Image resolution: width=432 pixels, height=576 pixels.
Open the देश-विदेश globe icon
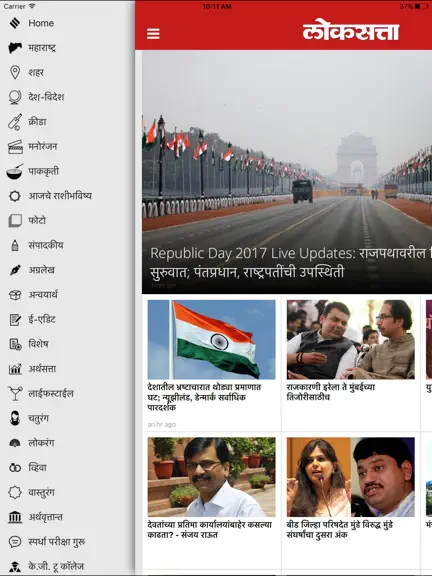(x=15, y=97)
